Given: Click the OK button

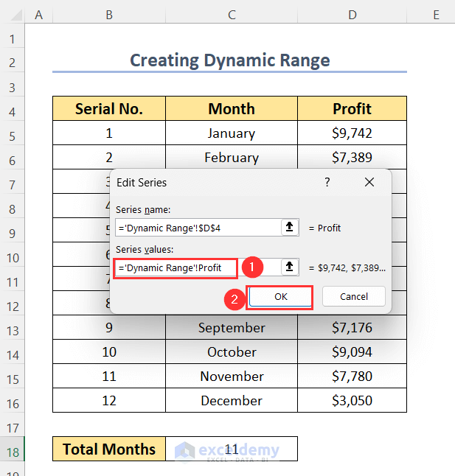Looking at the screenshot, I should [x=279, y=296].
